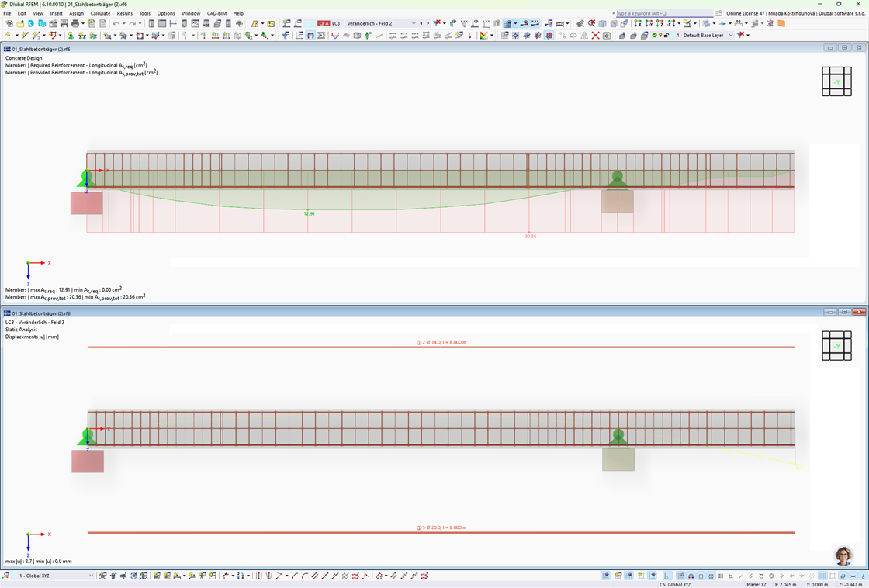The height and width of the screenshot is (588, 869).
Task: Click the QLA load case type badge
Action: coord(324,23)
